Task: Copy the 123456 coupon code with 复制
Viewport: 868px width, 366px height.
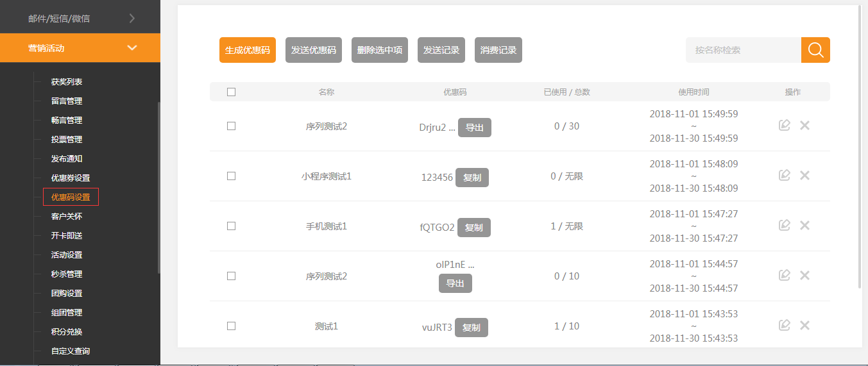Action: click(x=472, y=178)
